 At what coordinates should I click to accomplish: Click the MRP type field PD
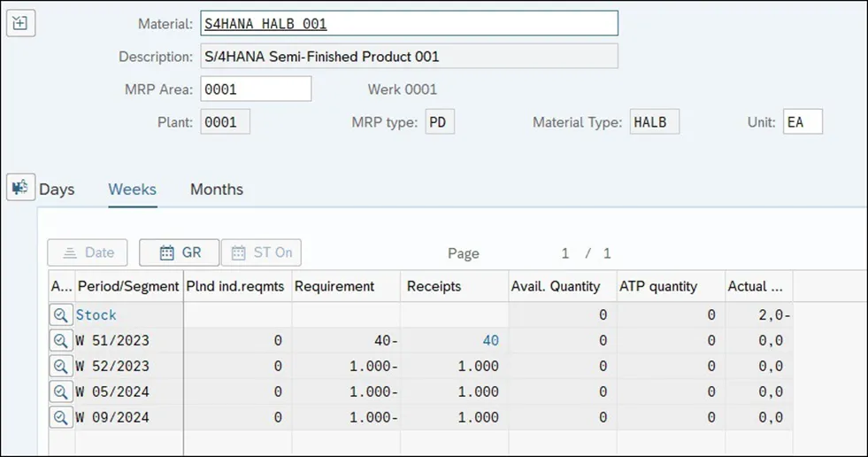pos(440,122)
